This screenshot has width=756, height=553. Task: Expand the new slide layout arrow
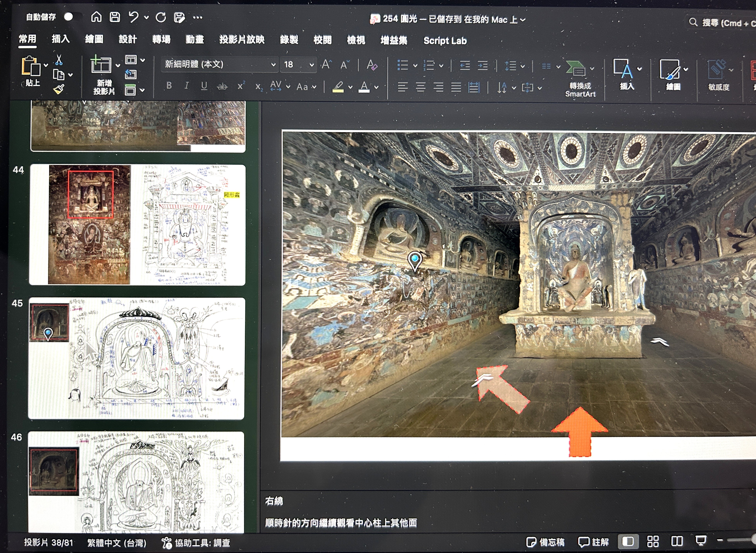(x=118, y=65)
